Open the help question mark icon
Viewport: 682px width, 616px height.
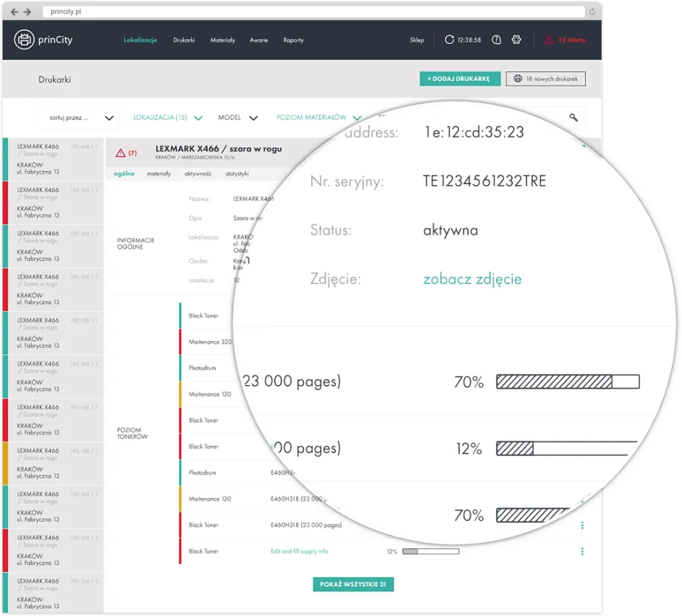497,40
